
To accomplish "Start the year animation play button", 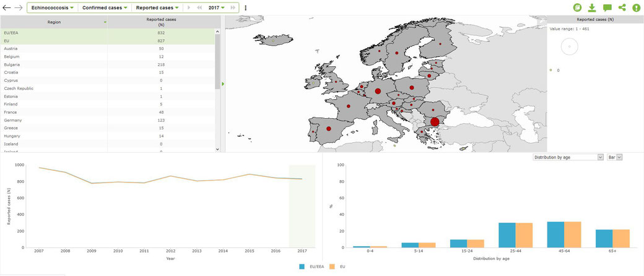I will click(189, 8).
